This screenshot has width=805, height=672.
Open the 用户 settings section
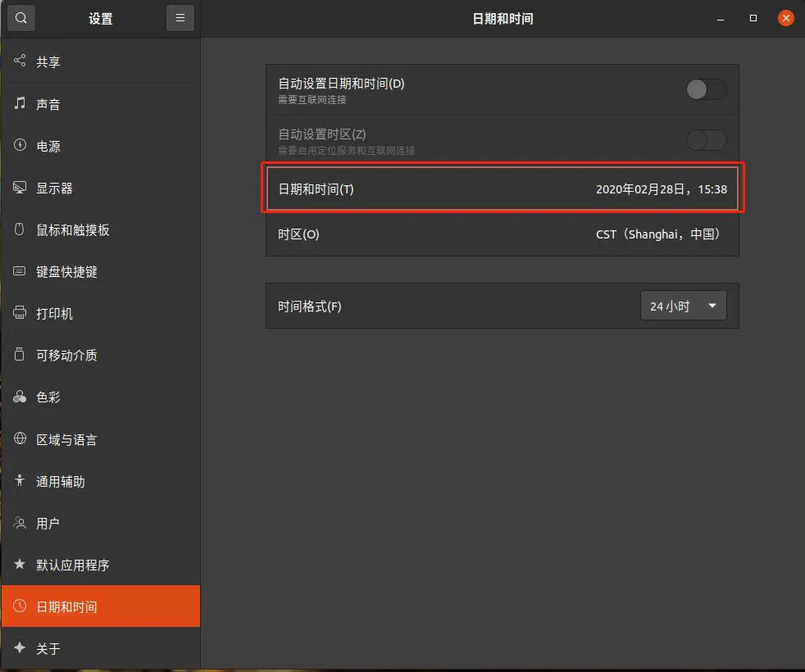coord(101,523)
